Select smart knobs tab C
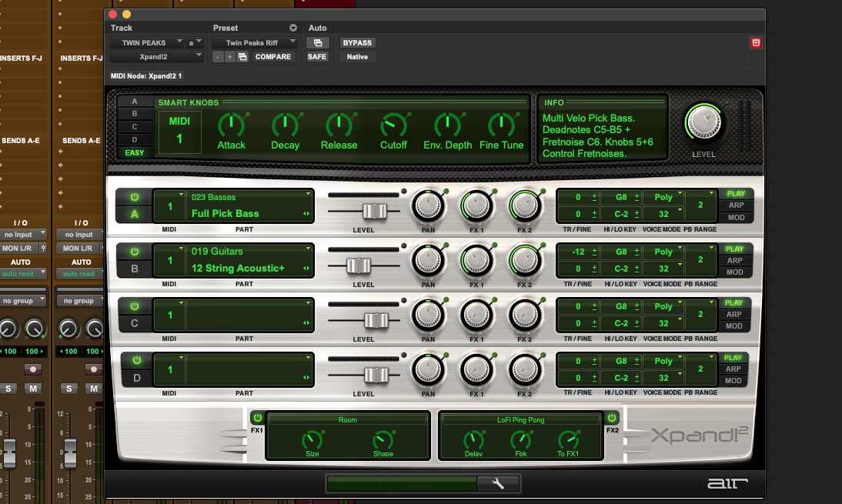The height and width of the screenshot is (504, 842). [x=134, y=127]
